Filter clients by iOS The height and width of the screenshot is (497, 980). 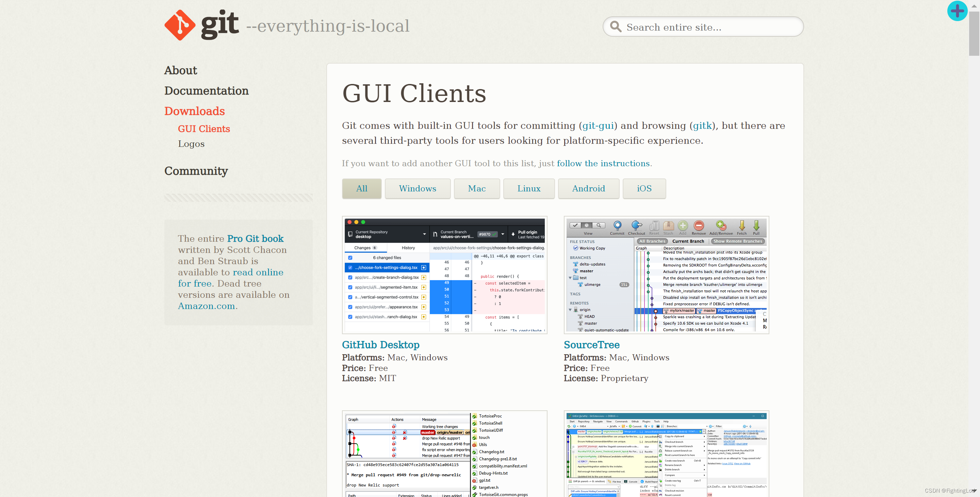click(x=644, y=188)
